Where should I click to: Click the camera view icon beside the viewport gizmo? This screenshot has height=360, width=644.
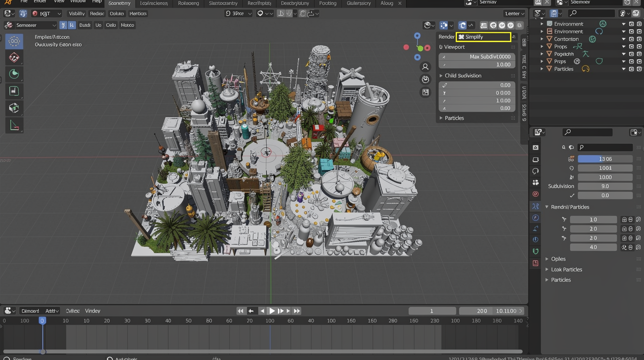click(x=425, y=79)
